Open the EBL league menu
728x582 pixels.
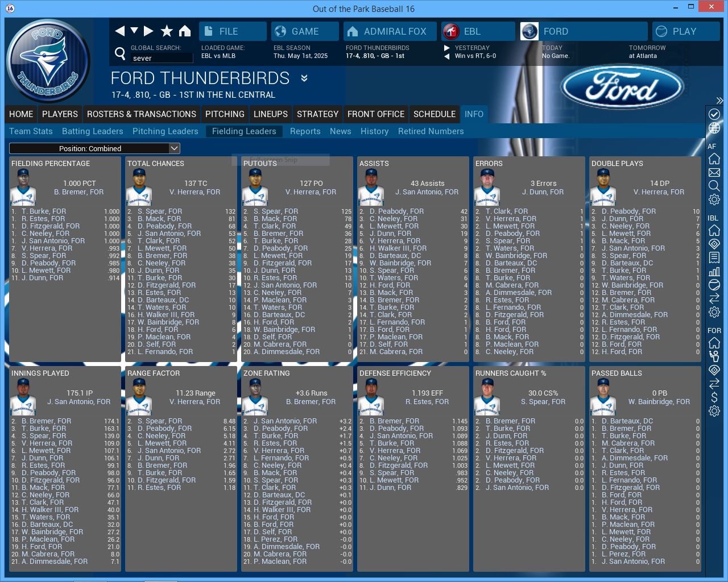478,31
